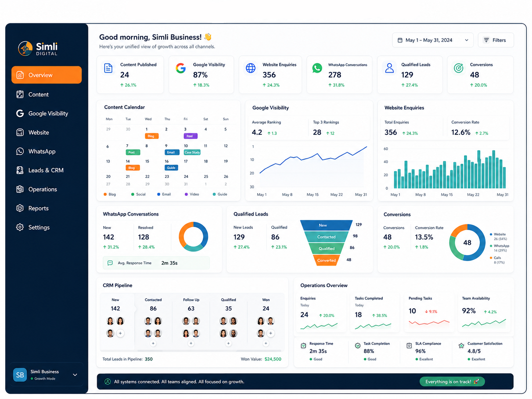Image resolution: width=532 pixels, height=399 pixels.
Task: Add a lead under the Follow Up column
Action: (x=191, y=344)
